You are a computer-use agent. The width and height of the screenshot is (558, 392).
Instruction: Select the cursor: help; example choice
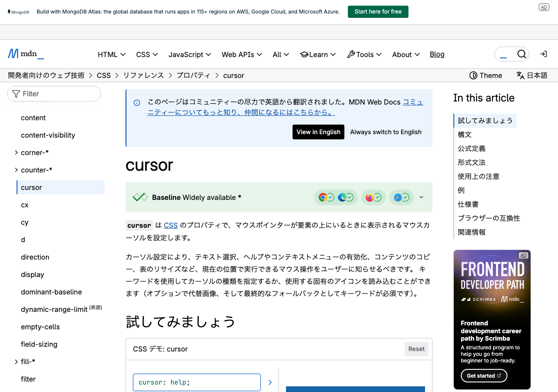coord(197,382)
